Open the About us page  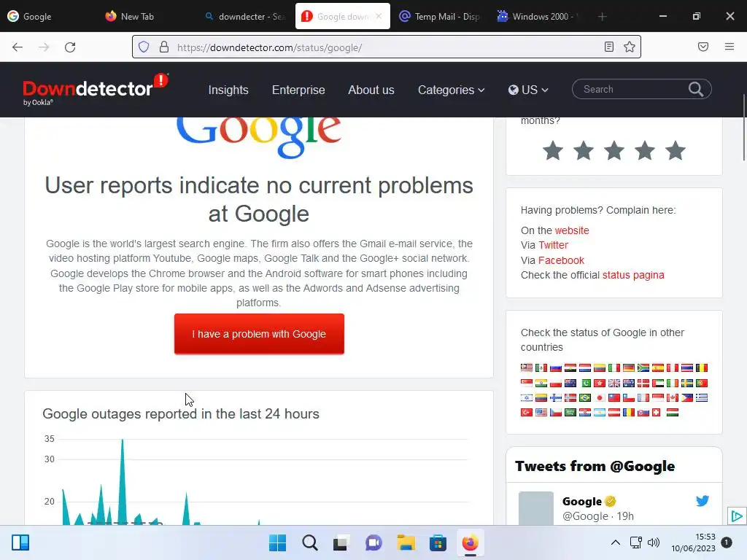click(371, 90)
